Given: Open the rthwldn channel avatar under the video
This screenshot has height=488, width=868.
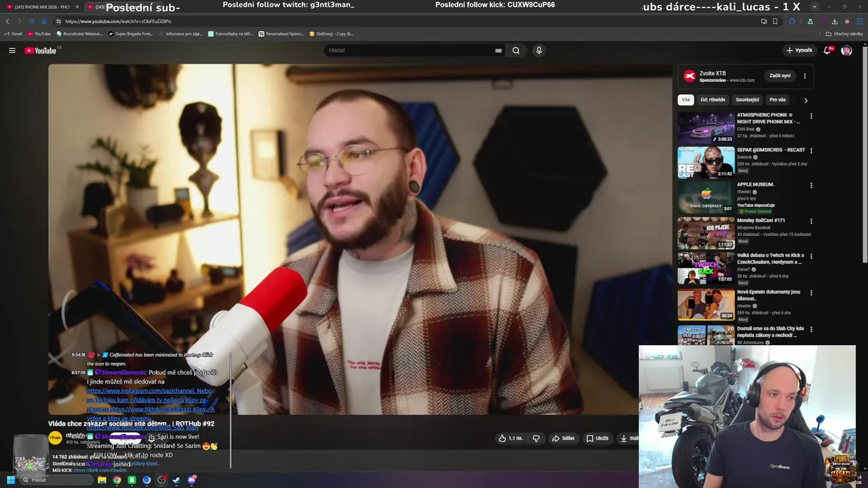Looking at the screenshot, I should point(55,439).
